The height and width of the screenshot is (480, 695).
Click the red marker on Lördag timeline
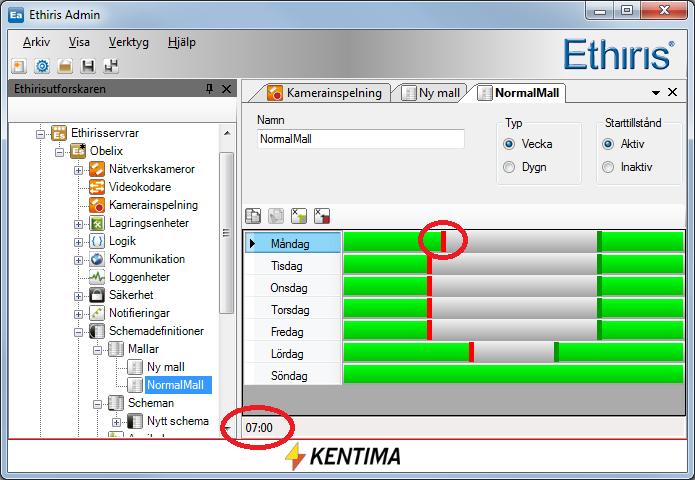(x=471, y=352)
